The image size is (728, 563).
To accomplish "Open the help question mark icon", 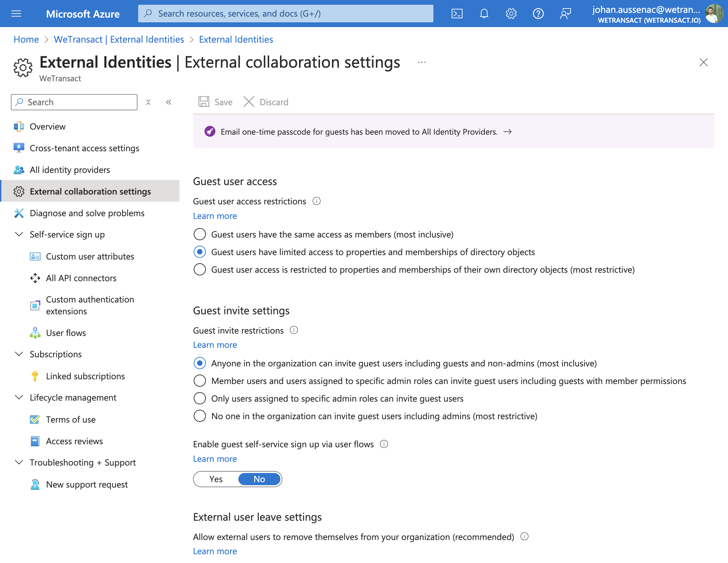I will 538,14.
